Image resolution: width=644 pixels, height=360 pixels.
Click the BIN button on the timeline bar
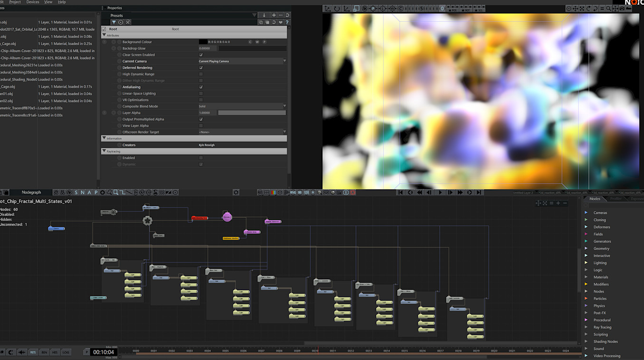44,352
